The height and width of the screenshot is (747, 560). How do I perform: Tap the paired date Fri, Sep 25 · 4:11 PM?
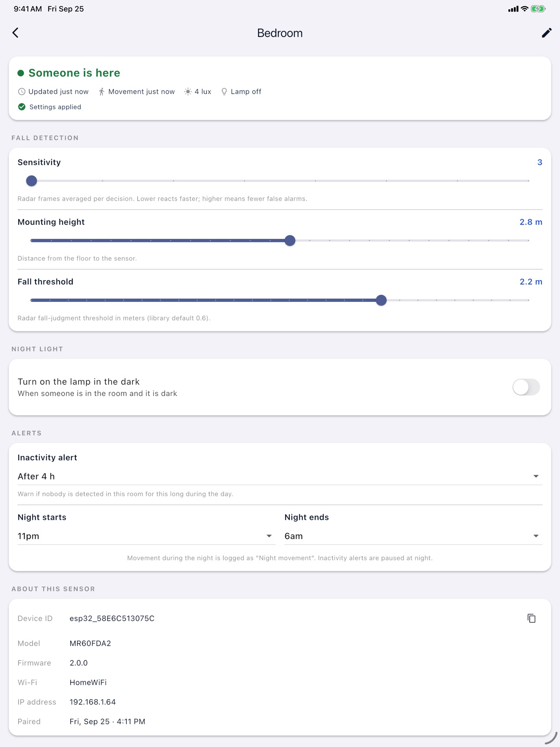point(108,721)
